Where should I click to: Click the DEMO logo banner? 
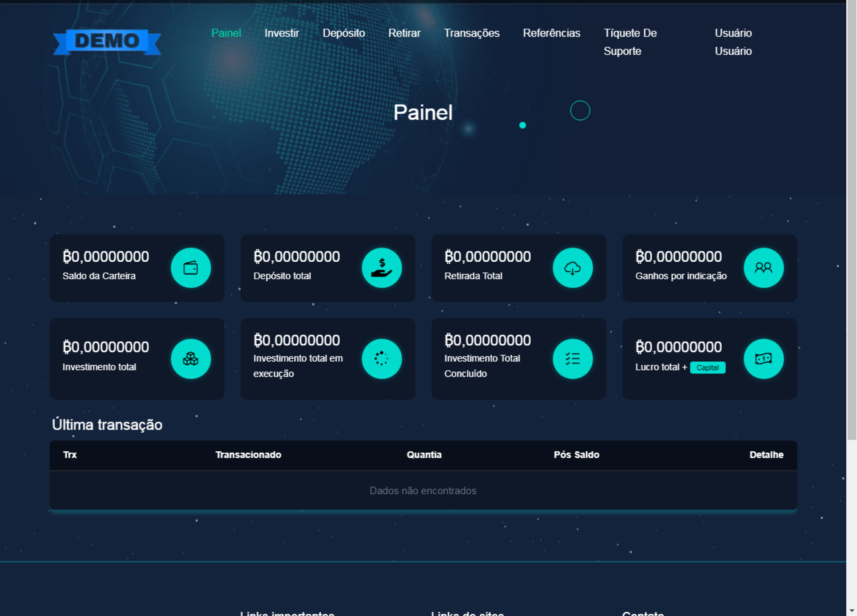click(x=107, y=41)
